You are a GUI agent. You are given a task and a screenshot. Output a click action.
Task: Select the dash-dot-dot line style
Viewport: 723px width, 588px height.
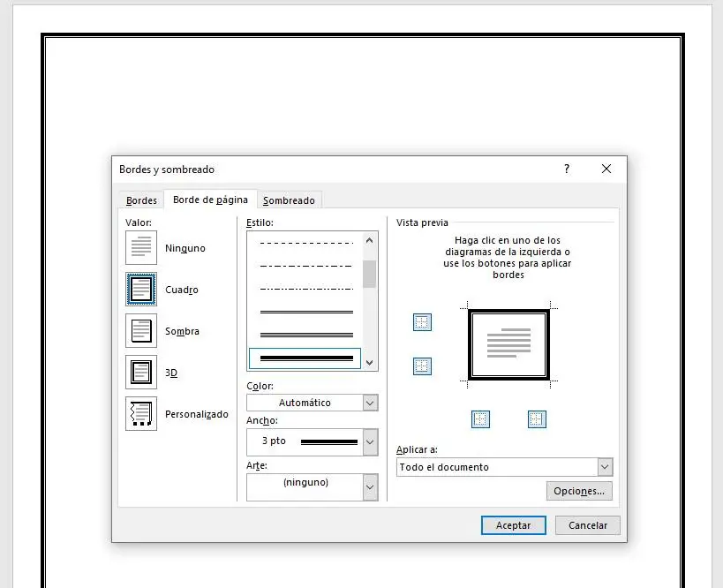[x=306, y=290]
